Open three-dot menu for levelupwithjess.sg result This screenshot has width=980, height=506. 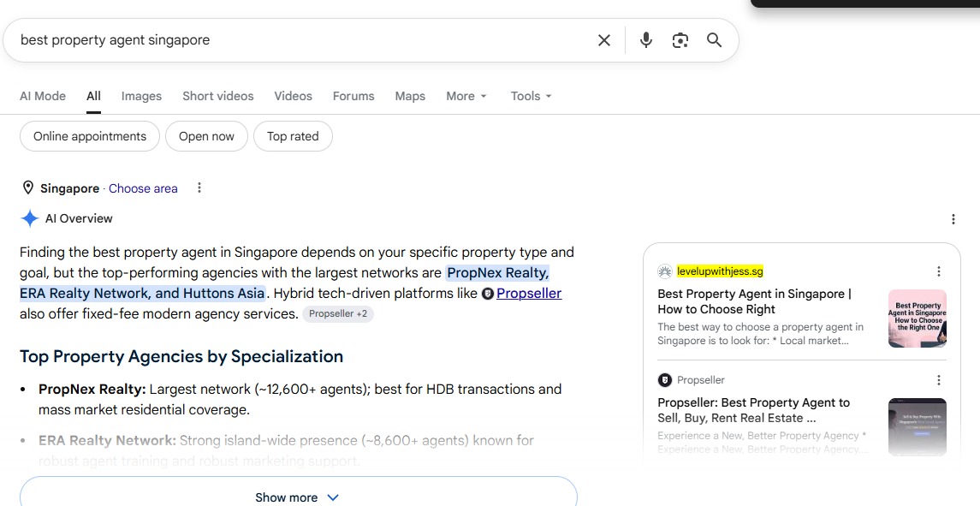click(x=938, y=271)
